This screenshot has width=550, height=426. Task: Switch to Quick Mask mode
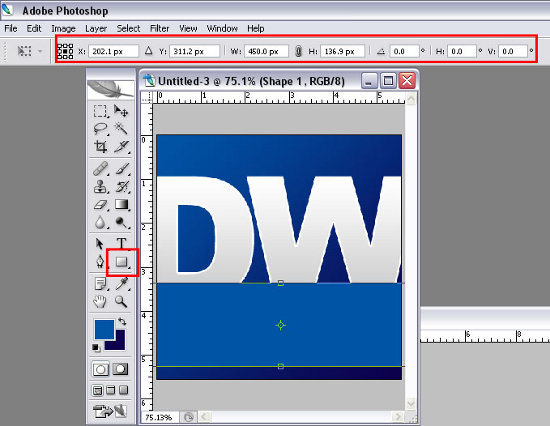click(x=120, y=369)
